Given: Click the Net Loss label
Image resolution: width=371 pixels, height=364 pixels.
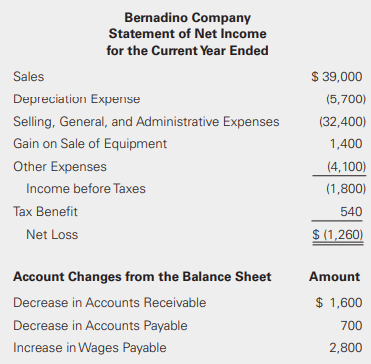Looking at the screenshot, I should pyautogui.click(x=52, y=235).
